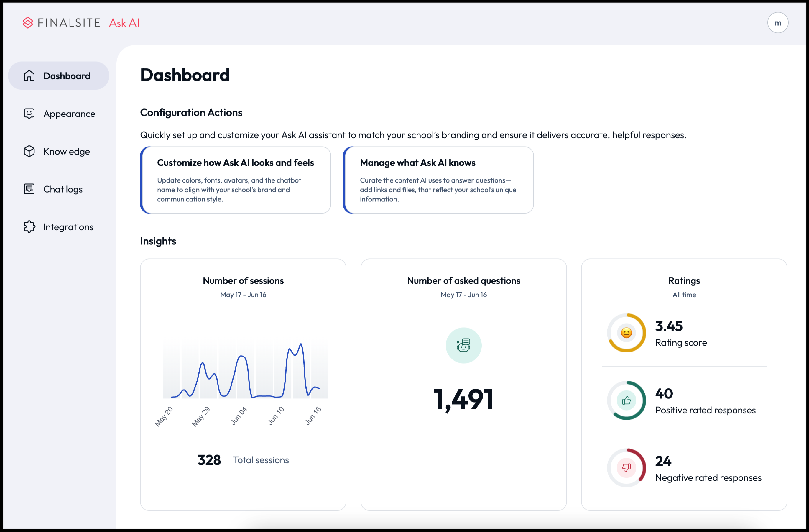Screen dimensions: 809x532
Task: Click the Finalsite diamond logo icon
Action: coord(28,23)
